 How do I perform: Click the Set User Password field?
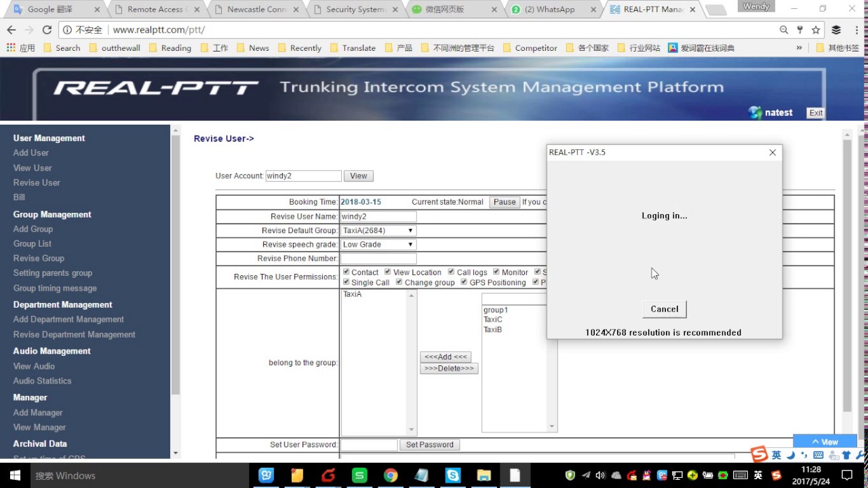tap(369, 445)
